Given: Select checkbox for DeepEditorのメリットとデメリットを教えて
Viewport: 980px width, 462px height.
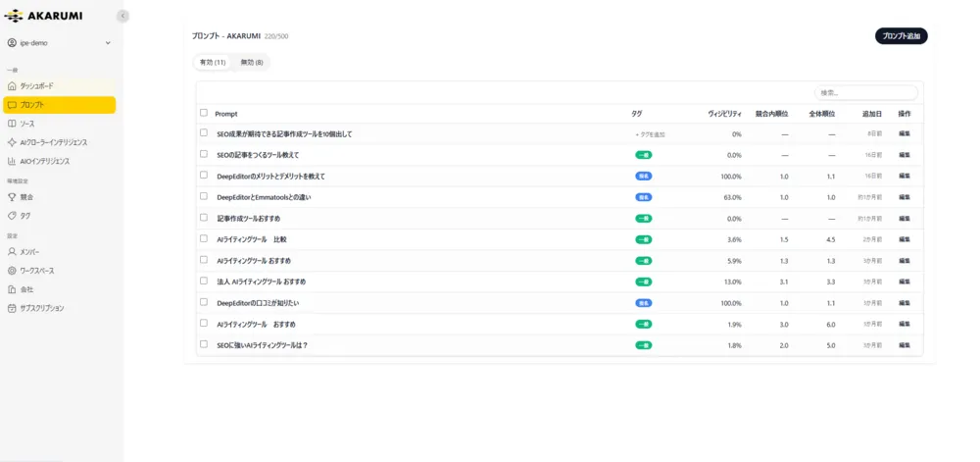Looking at the screenshot, I should 203,175.
